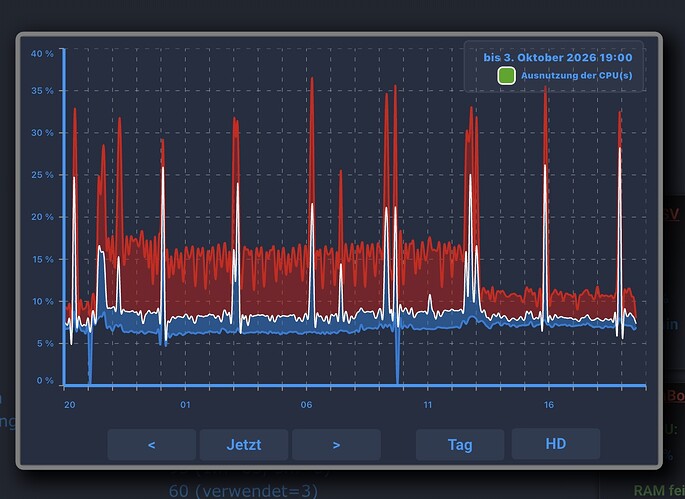Viewport: 685px width, 499px height.
Task: Click the '5 %' y-axis label
Action: click(44, 344)
